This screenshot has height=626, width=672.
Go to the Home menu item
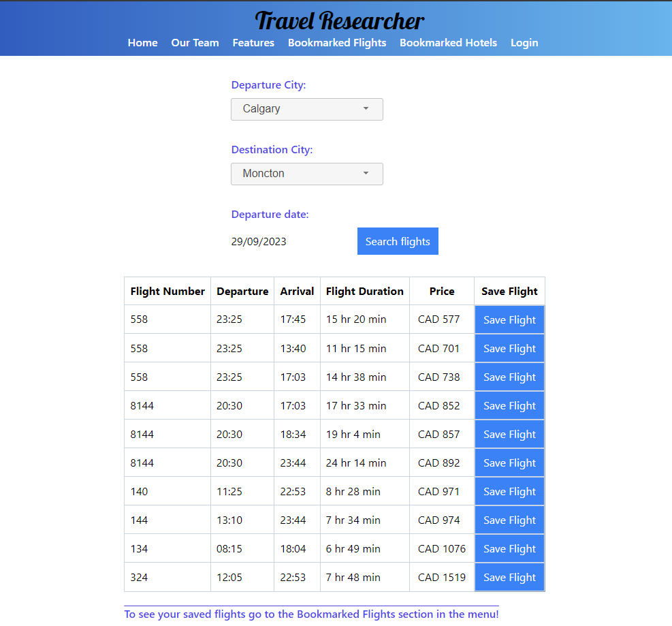(x=142, y=43)
